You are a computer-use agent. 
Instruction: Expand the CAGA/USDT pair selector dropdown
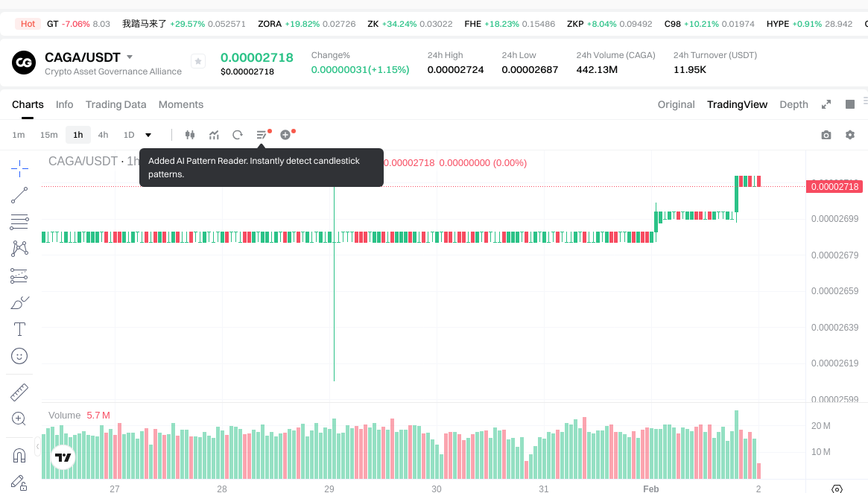tap(130, 57)
